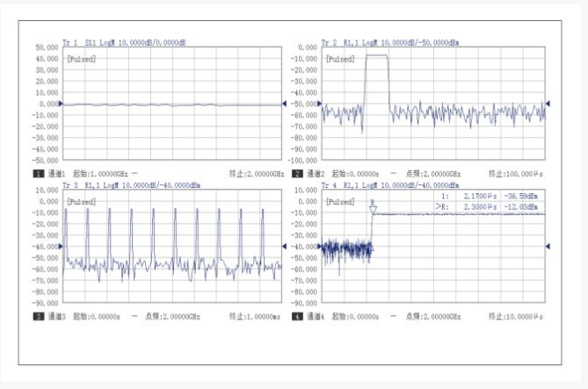Image resolution: width=588 pixels, height=389 pixels.
Task: Click Tr 3 left reference level arrow
Action: pos(61,247)
